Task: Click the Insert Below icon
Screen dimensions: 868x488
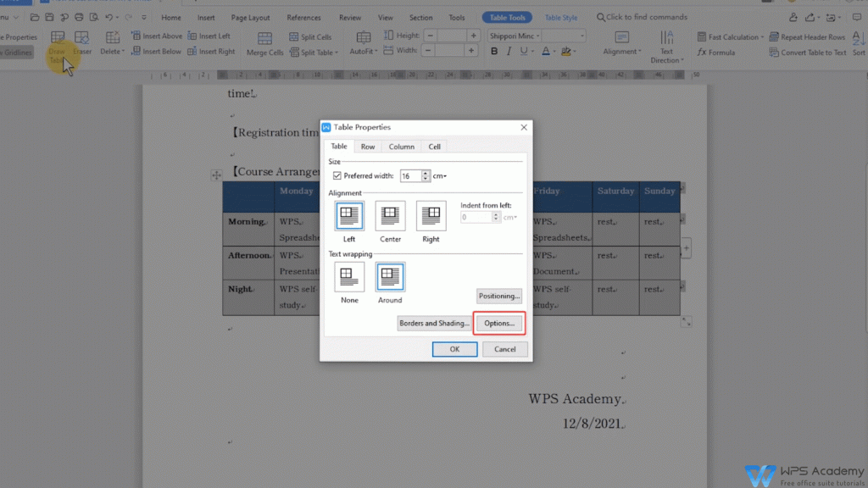Action: (x=136, y=52)
